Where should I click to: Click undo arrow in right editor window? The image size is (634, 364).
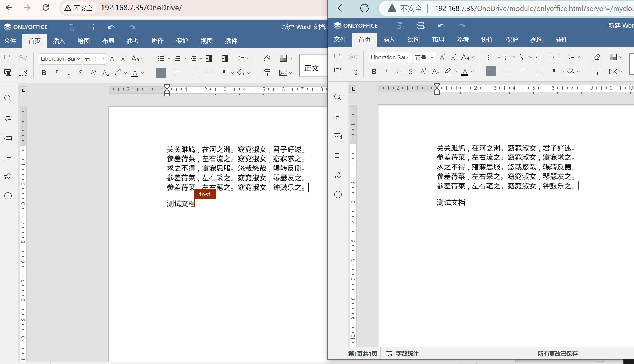(441, 26)
